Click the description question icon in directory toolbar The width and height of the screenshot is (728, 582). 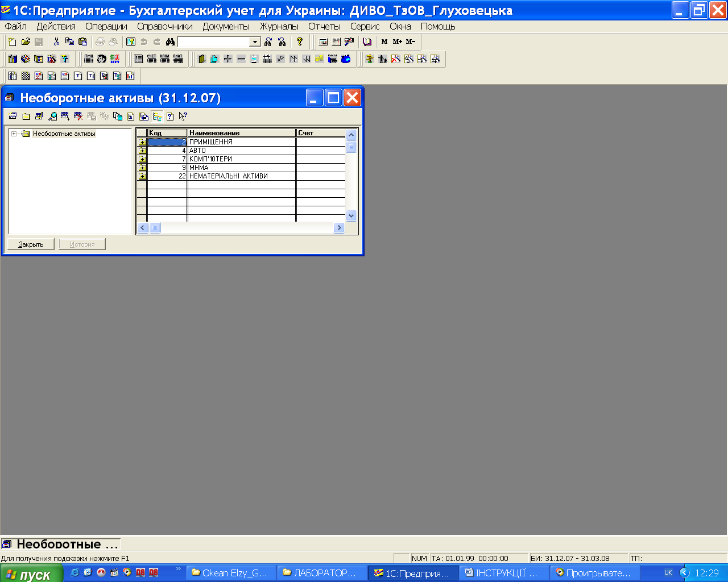[x=170, y=116]
